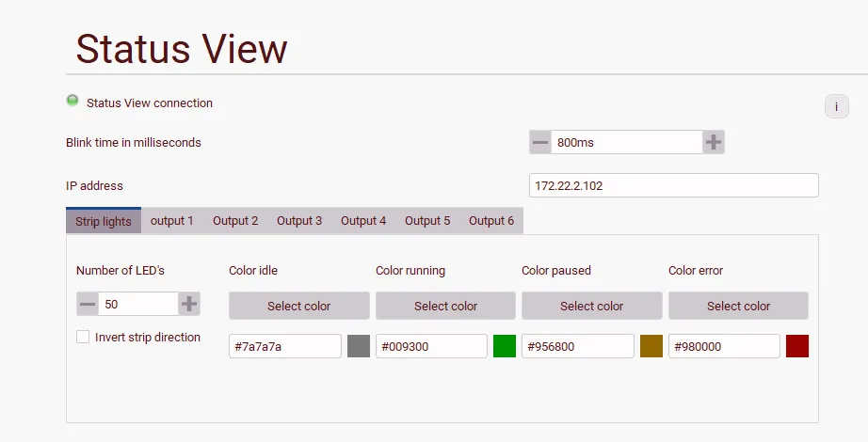Open the Output 5 tab

[x=427, y=221]
